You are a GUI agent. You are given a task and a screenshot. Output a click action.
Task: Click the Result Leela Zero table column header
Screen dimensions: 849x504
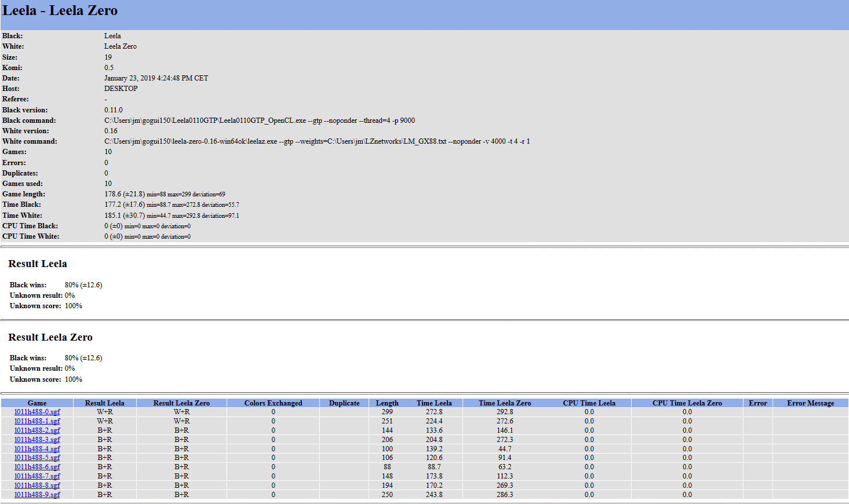click(x=181, y=403)
